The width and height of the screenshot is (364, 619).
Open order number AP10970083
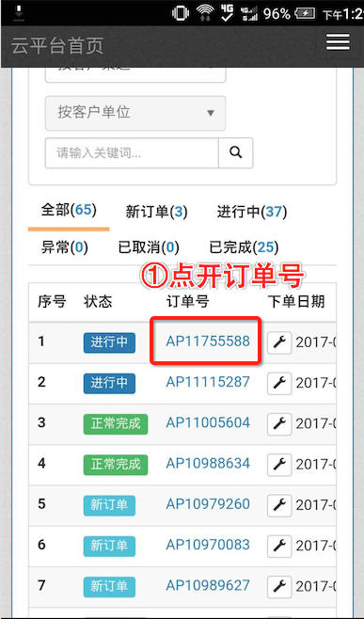[x=208, y=545]
